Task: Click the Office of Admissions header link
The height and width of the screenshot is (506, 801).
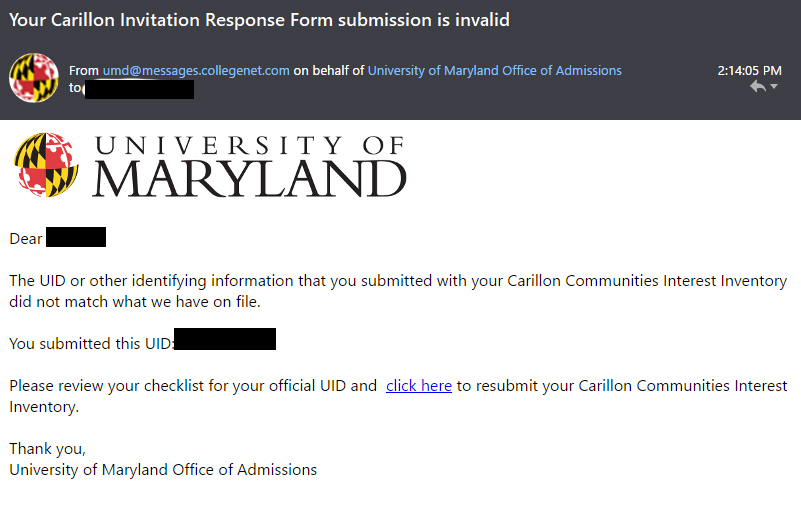Action: click(x=494, y=70)
